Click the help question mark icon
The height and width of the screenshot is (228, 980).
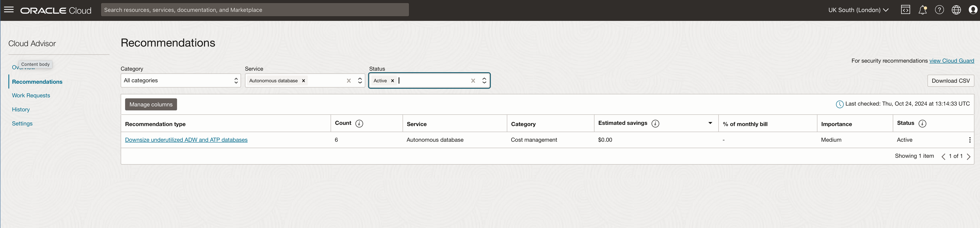939,10
